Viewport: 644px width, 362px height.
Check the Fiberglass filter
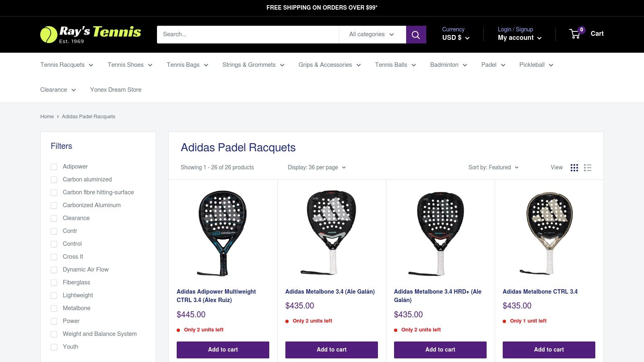(54, 283)
